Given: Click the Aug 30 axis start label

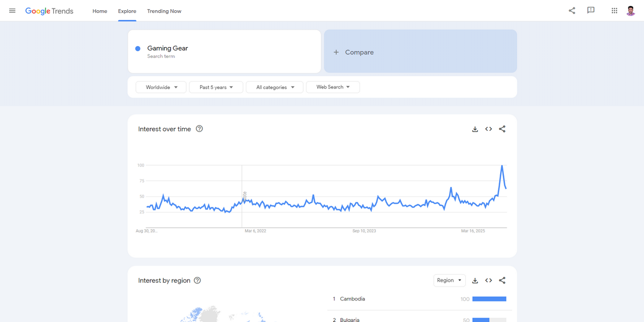Looking at the screenshot, I should pos(147,231).
